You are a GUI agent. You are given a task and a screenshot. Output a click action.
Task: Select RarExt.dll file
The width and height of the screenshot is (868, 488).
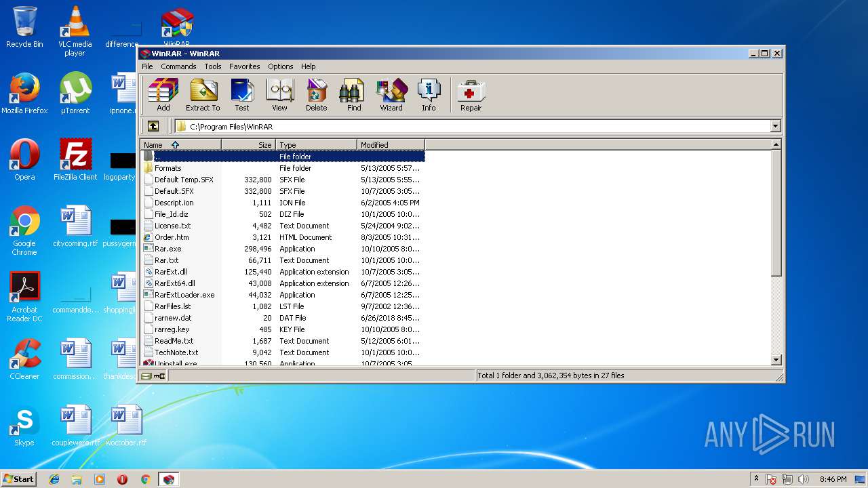tap(283, 272)
